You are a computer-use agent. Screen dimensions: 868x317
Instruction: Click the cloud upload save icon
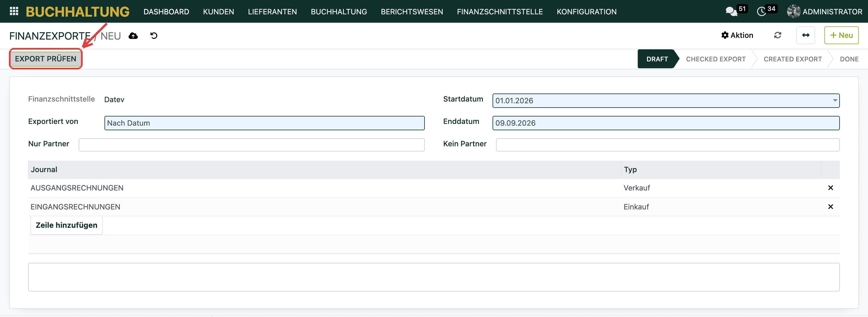pos(133,36)
